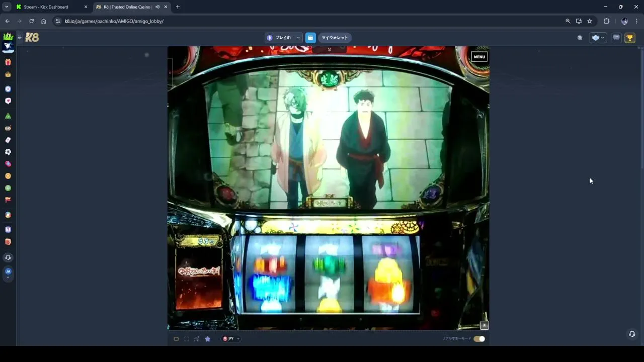This screenshot has width=644, height=362.
Task: Click the red flag sidebar icon
Action: coord(8,200)
